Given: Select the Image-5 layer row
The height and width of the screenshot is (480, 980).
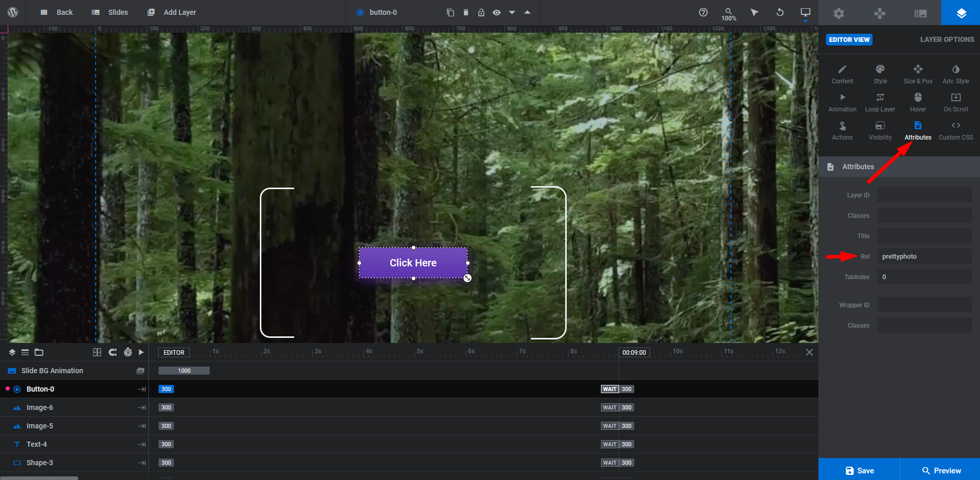Looking at the screenshot, I should [74, 426].
